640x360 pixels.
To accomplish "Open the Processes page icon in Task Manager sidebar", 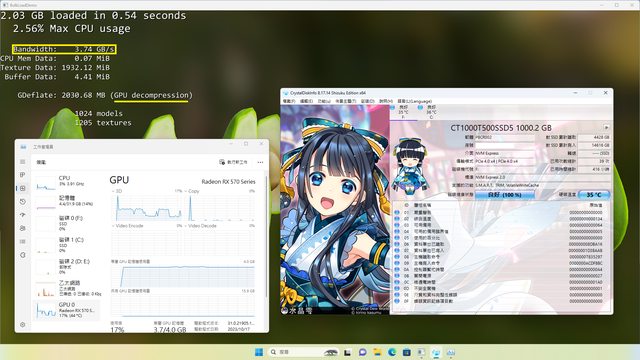I will point(23,175).
